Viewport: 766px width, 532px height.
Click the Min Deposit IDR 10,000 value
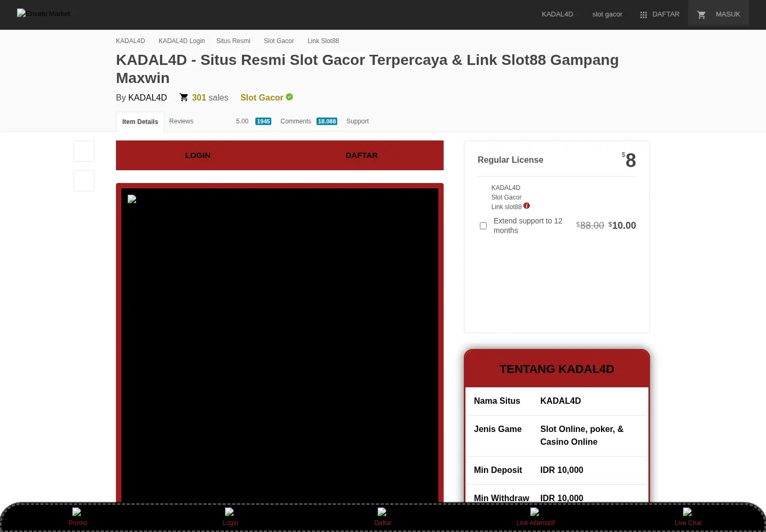[562, 470]
